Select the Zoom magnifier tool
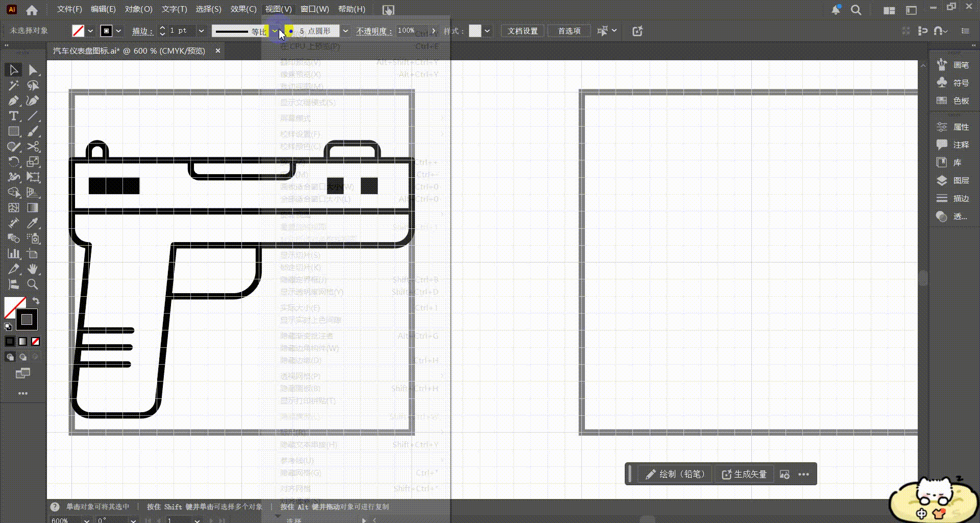Viewport: 980px width, 523px height. (33, 284)
